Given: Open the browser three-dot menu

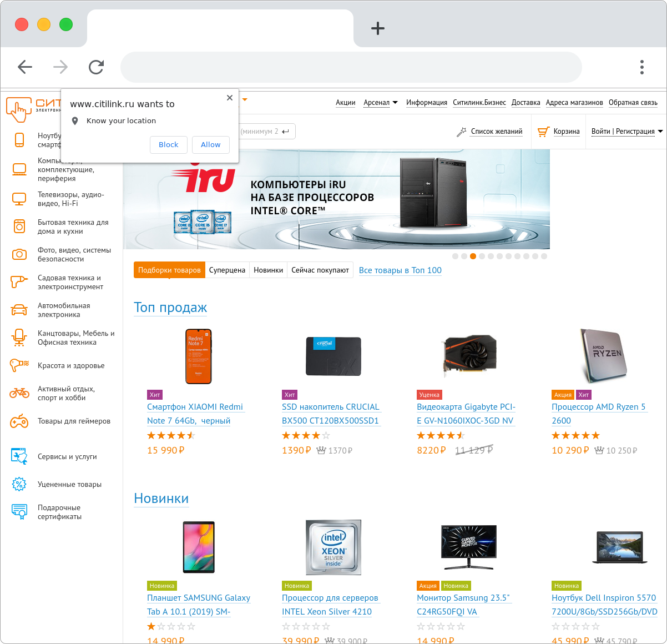Looking at the screenshot, I should tap(642, 67).
